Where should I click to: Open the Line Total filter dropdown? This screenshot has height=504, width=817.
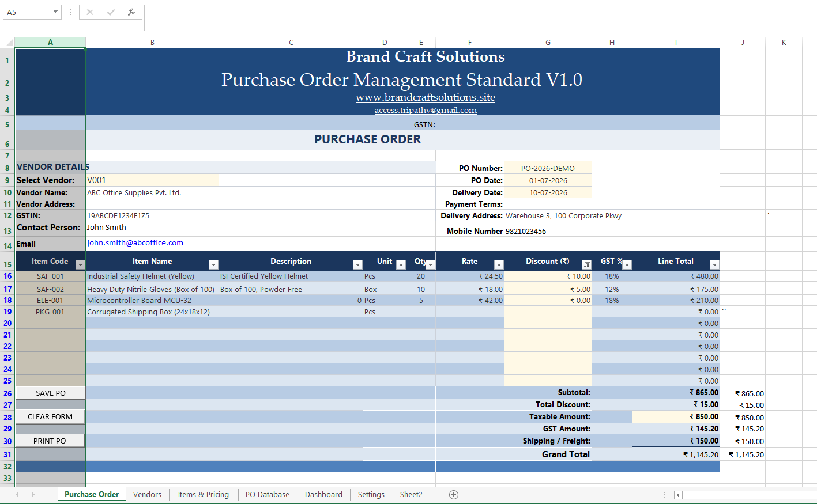tap(714, 264)
